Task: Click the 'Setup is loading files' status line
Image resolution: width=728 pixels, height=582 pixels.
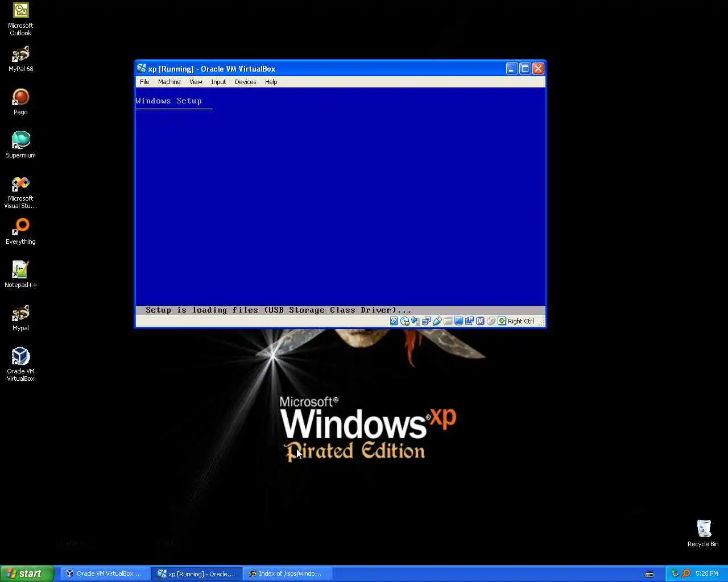Action: (x=278, y=310)
